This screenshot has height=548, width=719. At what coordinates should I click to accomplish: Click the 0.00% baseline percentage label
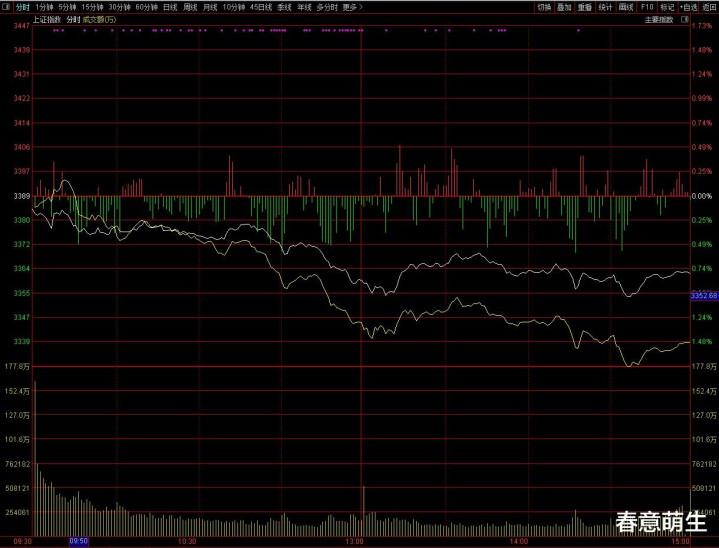click(702, 196)
